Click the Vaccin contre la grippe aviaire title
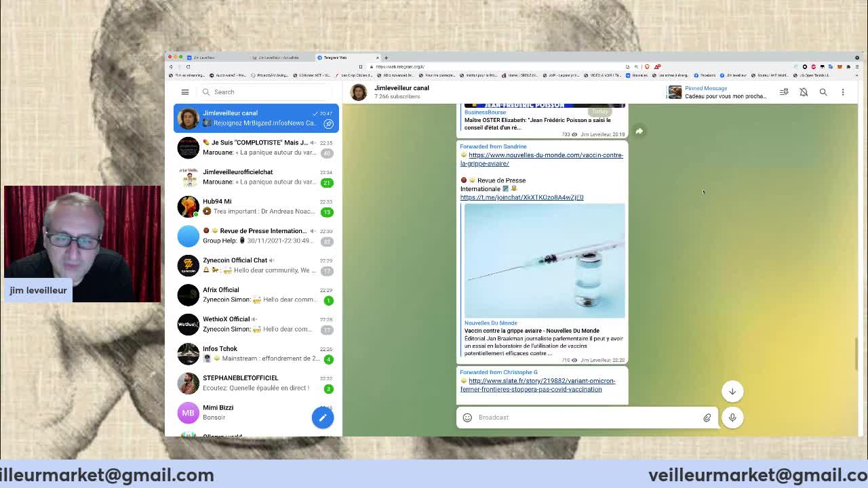This screenshot has height=488, width=868. [532, 331]
